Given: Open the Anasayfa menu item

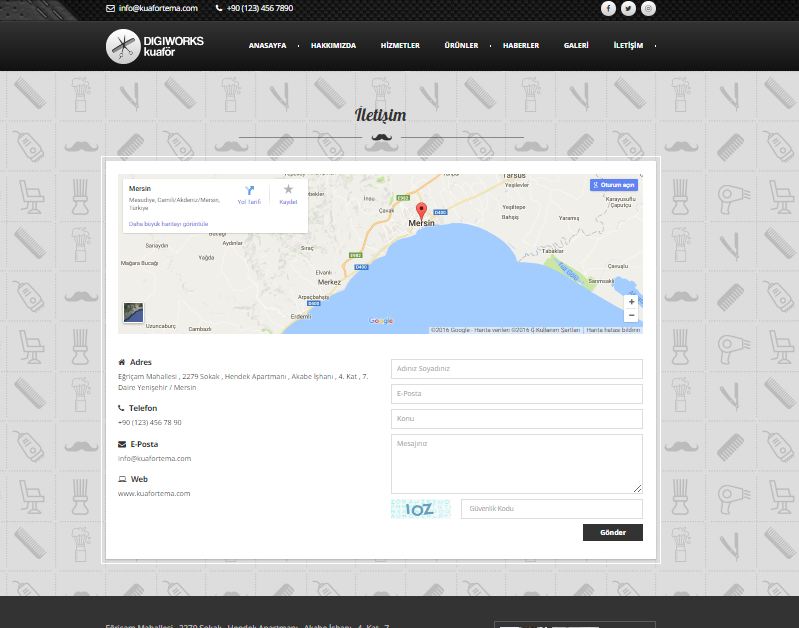Looking at the screenshot, I should pos(268,45).
